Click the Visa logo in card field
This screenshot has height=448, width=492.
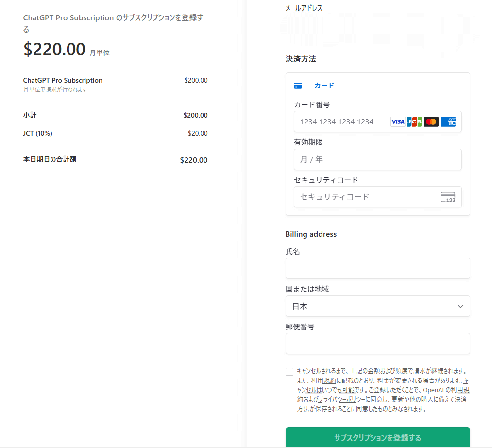coord(398,122)
